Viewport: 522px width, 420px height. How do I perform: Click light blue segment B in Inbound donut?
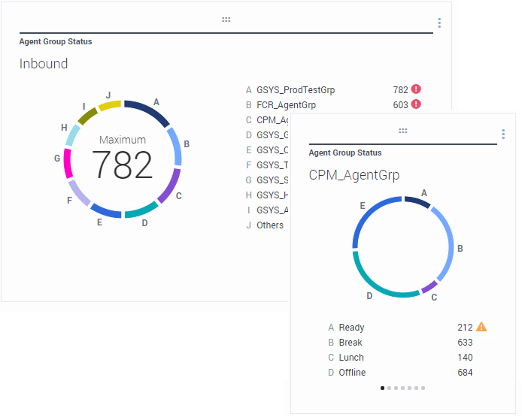(176, 146)
